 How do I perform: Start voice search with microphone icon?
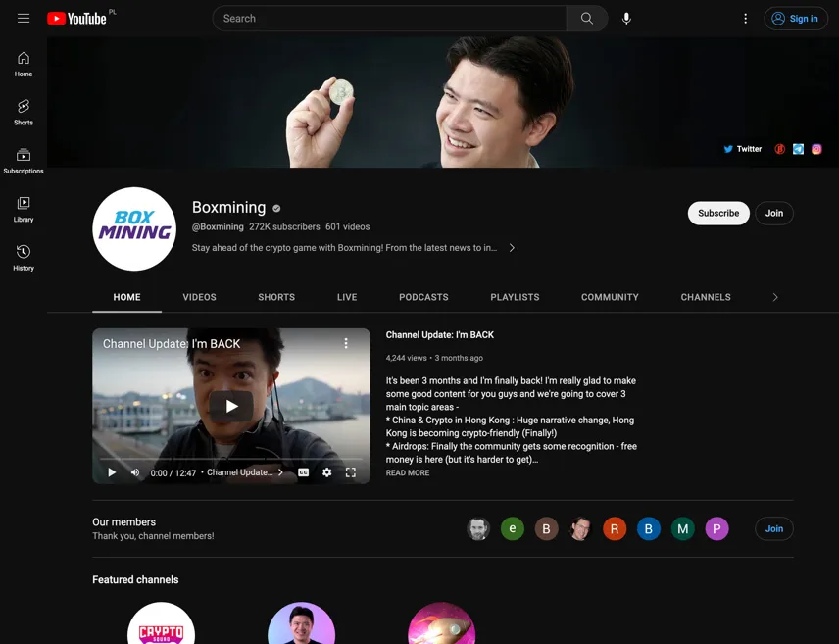coord(626,19)
